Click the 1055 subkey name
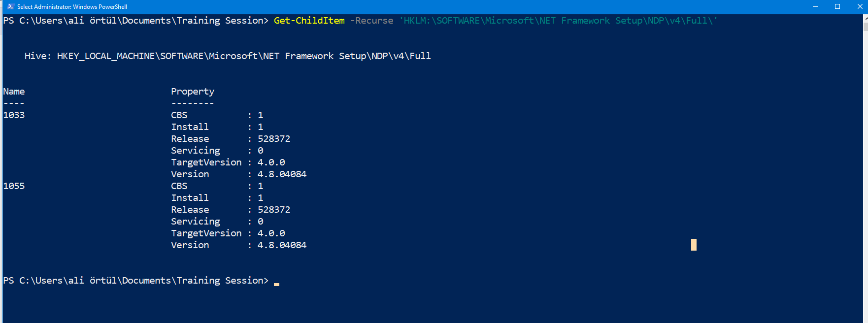 point(14,186)
